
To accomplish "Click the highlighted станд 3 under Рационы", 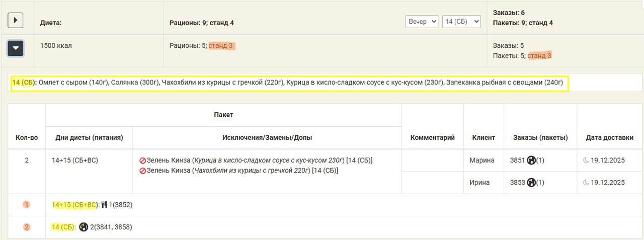I will coord(221,46).
